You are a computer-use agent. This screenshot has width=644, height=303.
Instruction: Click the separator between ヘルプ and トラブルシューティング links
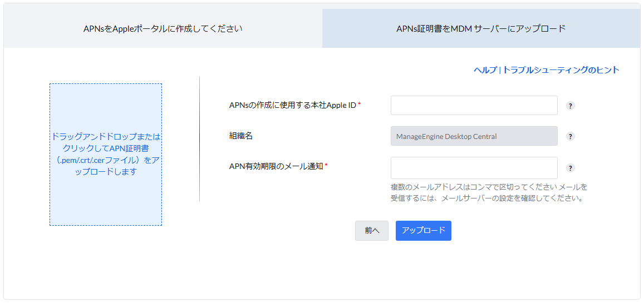pyautogui.click(x=500, y=70)
